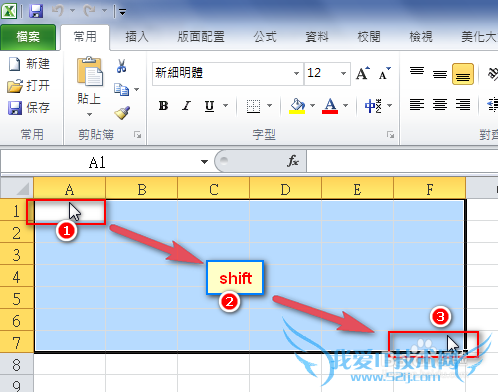This screenshot has width=498, height=392.
Task: Switch to the 資料 ribbon tab
Action: [317, 37]
